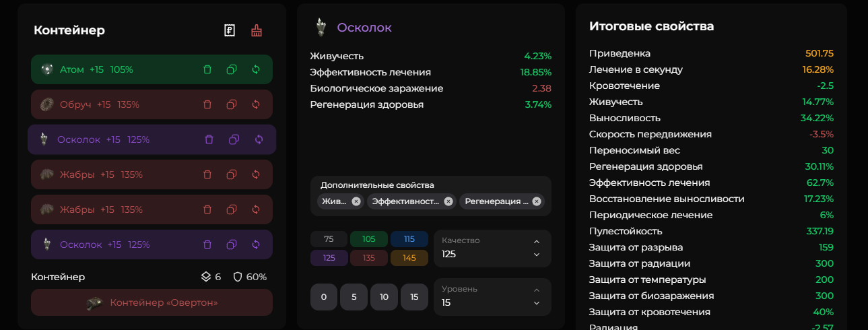Pick the green 105 quality swatch

pyautogui.click(x=369, y=239)
